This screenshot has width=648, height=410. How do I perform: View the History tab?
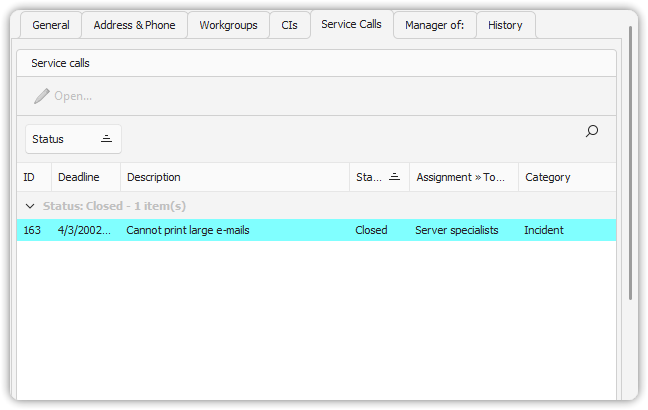click(x=505, y=25)
